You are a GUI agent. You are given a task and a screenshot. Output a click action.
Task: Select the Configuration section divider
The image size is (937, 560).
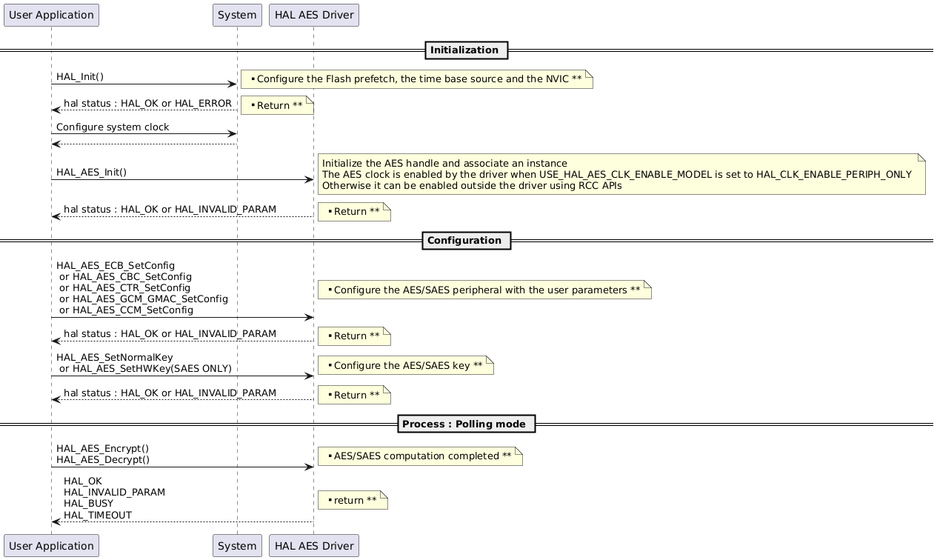(466, 240)
